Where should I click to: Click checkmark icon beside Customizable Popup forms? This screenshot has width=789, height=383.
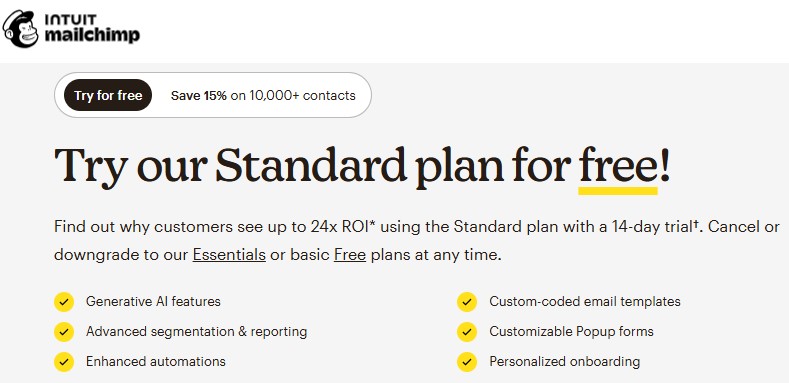click(x=467, y=332)
